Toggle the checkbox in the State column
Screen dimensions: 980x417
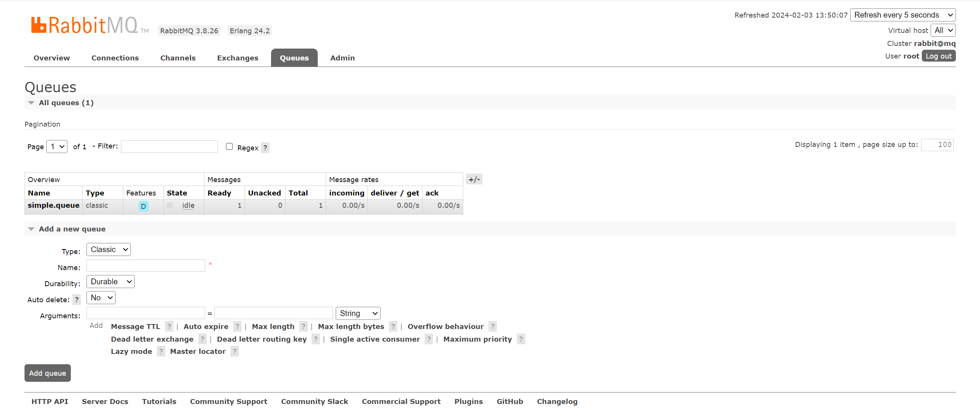coord(169,205)
